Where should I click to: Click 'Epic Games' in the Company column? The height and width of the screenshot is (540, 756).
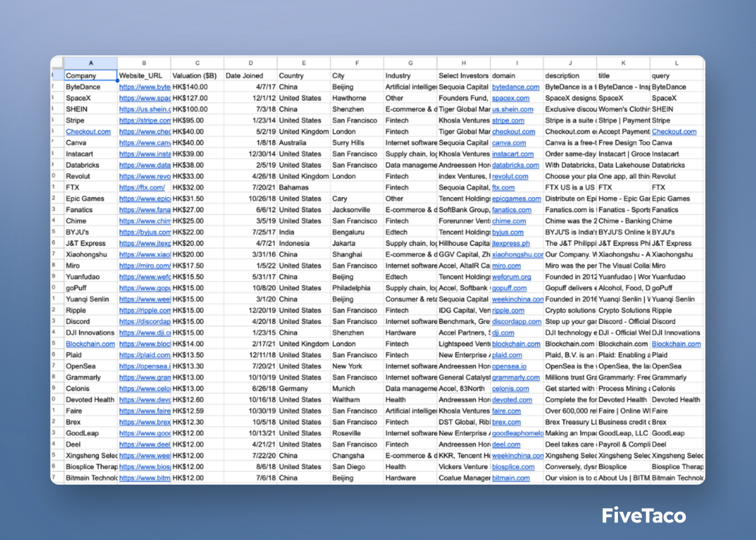[91, 199]
